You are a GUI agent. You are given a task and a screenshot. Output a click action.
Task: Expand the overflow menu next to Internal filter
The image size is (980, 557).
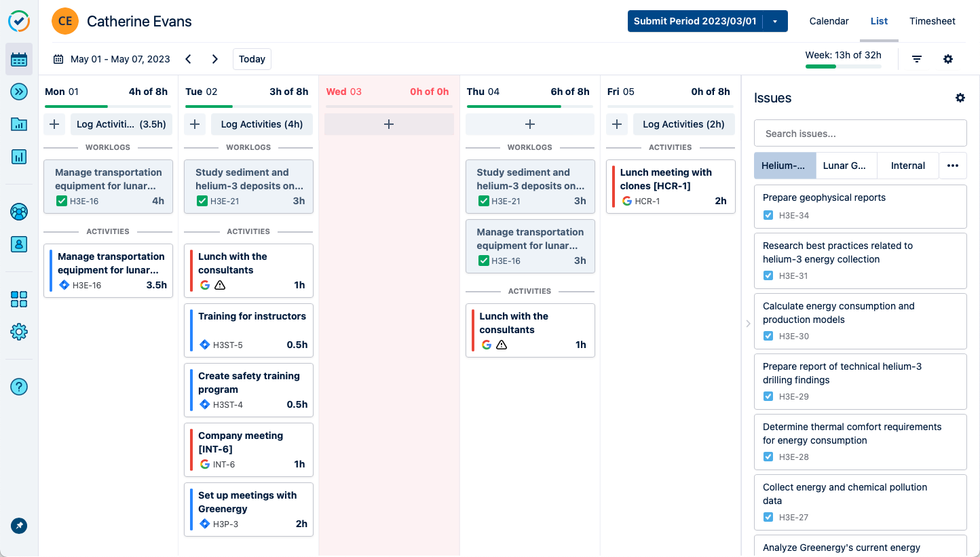[x=953, y=166]
